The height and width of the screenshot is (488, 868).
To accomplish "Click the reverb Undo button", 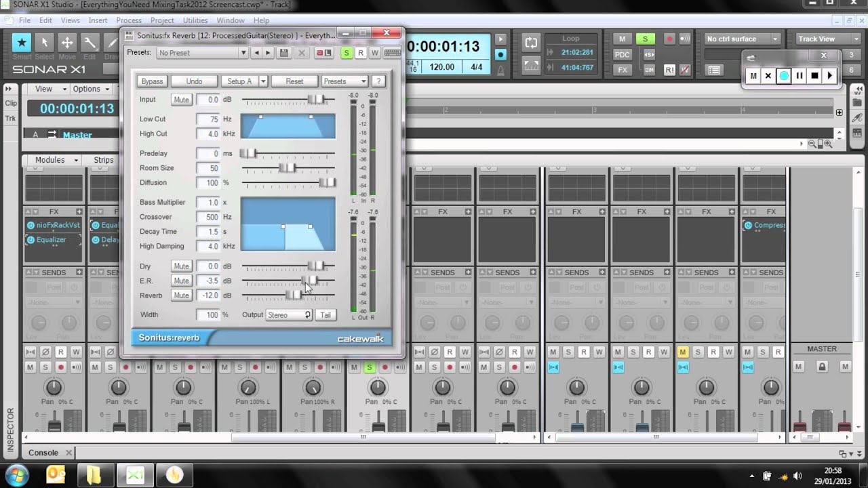I will (194, 81).
